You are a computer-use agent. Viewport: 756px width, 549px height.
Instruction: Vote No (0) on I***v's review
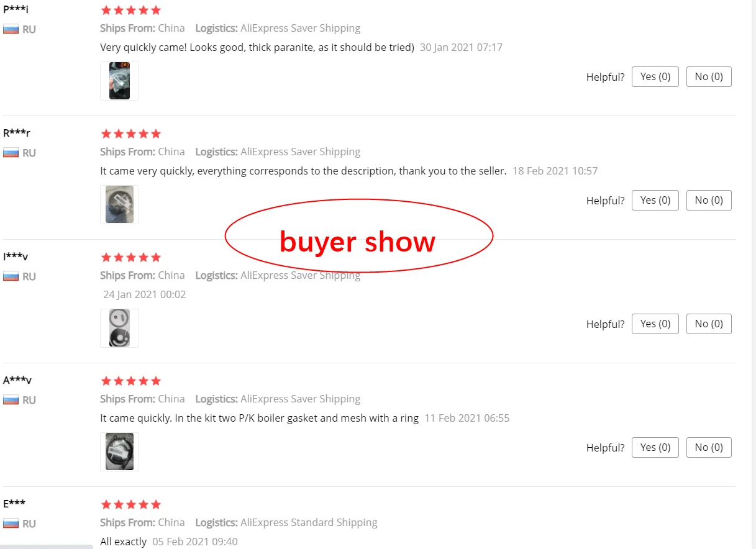coord(709,324)
